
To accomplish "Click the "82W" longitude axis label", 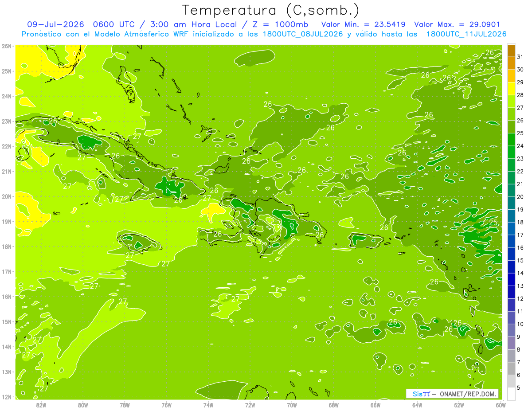I will 41,405.
